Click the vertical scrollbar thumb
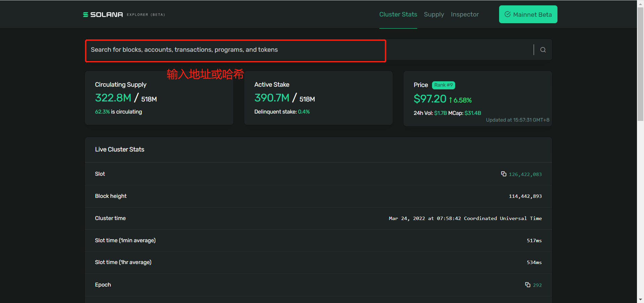 [640, 64]
